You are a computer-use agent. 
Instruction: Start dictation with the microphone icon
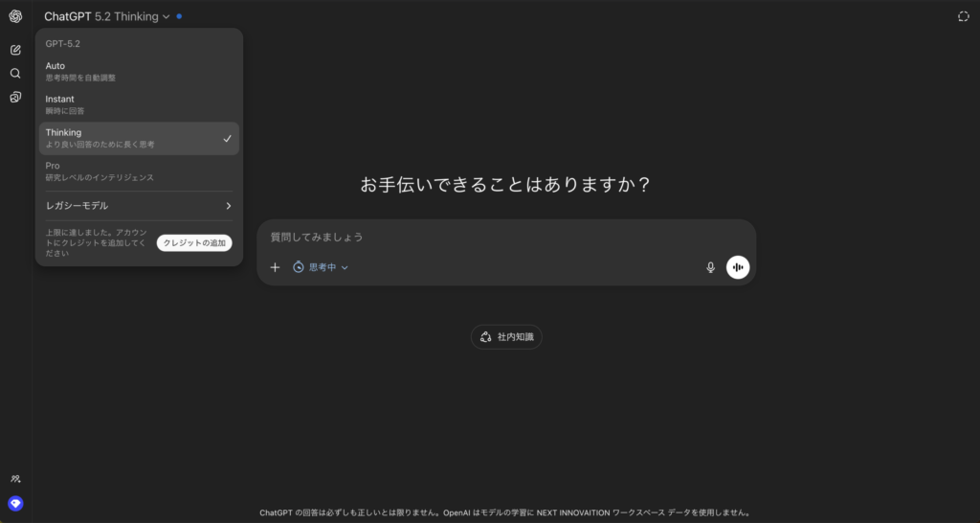pos(710,267)
